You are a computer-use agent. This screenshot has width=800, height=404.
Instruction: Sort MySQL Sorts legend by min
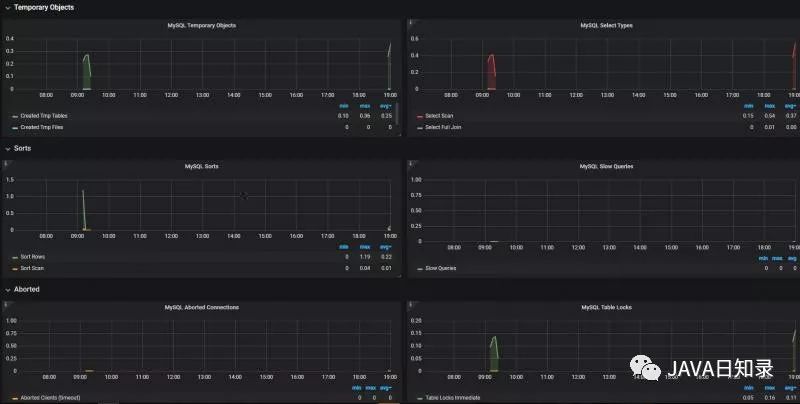point(344,247)
